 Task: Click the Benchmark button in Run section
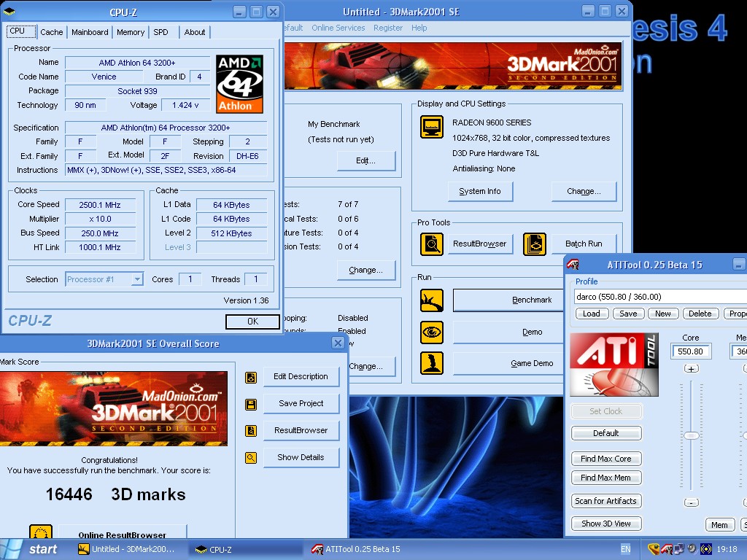pyautogui.click(x=508, y=300)
